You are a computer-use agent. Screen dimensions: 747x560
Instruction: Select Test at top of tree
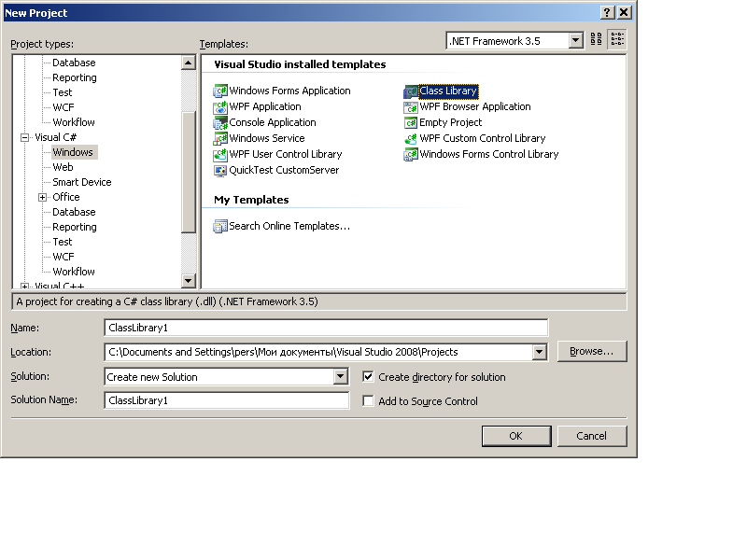point(63,92)
